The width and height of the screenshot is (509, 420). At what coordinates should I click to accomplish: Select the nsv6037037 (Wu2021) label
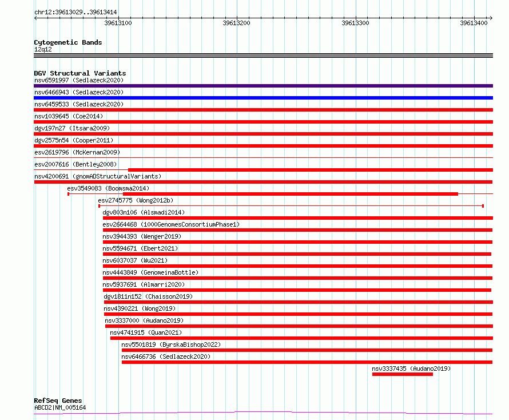pyautogui.click(x=135, y=260)
